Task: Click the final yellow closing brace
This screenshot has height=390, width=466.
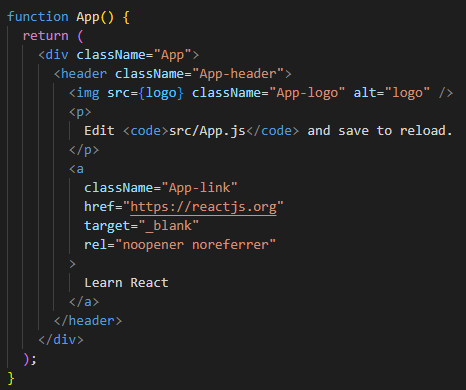Action: [11, 378]
